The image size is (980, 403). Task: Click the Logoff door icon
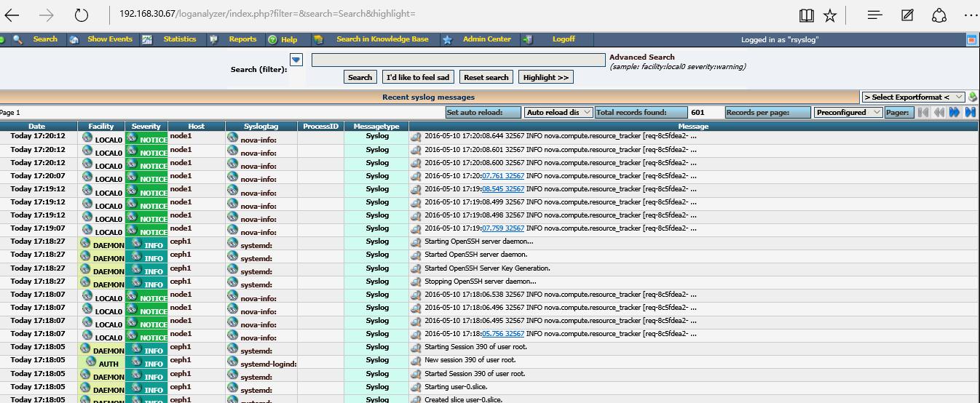(x=529, y=40)
